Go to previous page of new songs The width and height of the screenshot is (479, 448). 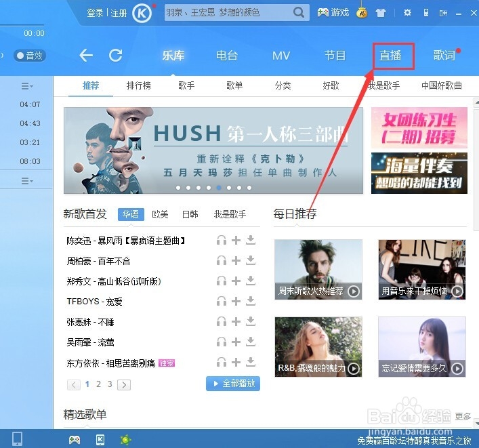pyautogui.click(x=74, y=385)
